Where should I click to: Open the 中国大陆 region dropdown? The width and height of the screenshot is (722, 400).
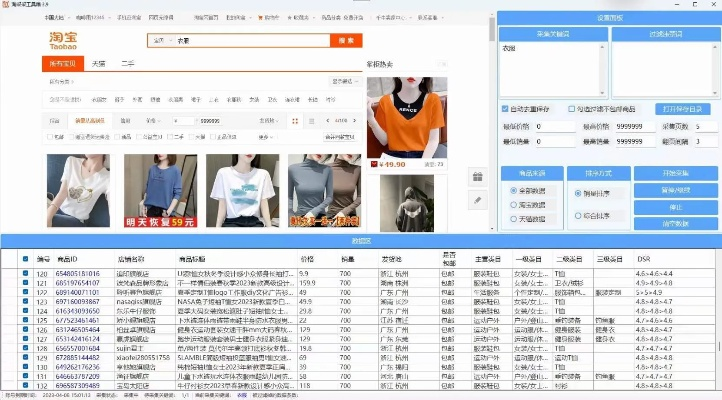coord(57,17)
